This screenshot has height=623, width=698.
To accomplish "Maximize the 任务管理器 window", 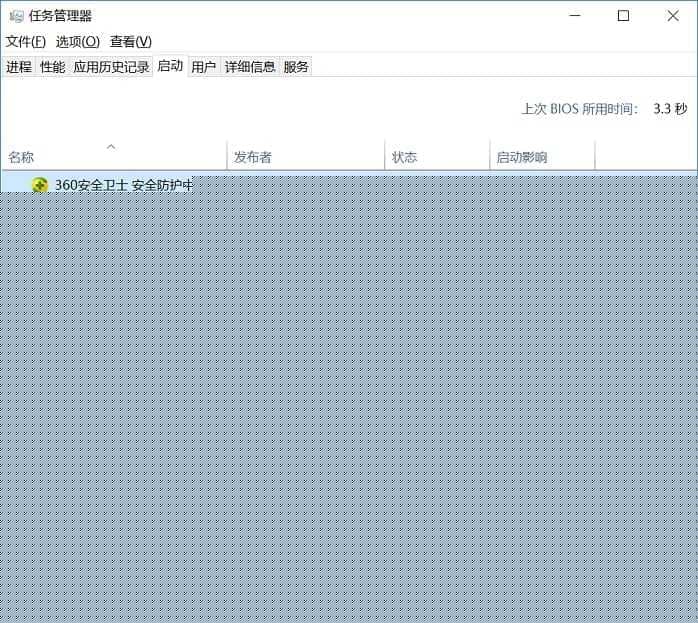I will [623, 16].
